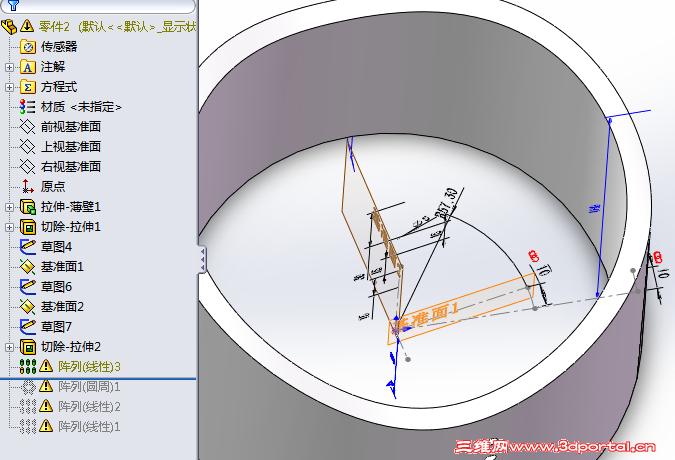Image resolution: width=675 pixels, height=460 pixels.
Task: Expand the 方程式 equations node
Action: click(x=9, y=87)
